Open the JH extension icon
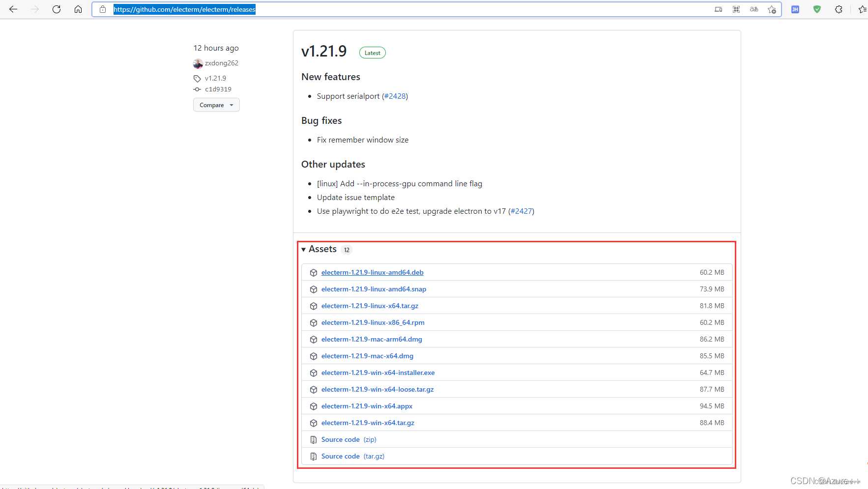This screenshot has height=489, width=868. 795,9
